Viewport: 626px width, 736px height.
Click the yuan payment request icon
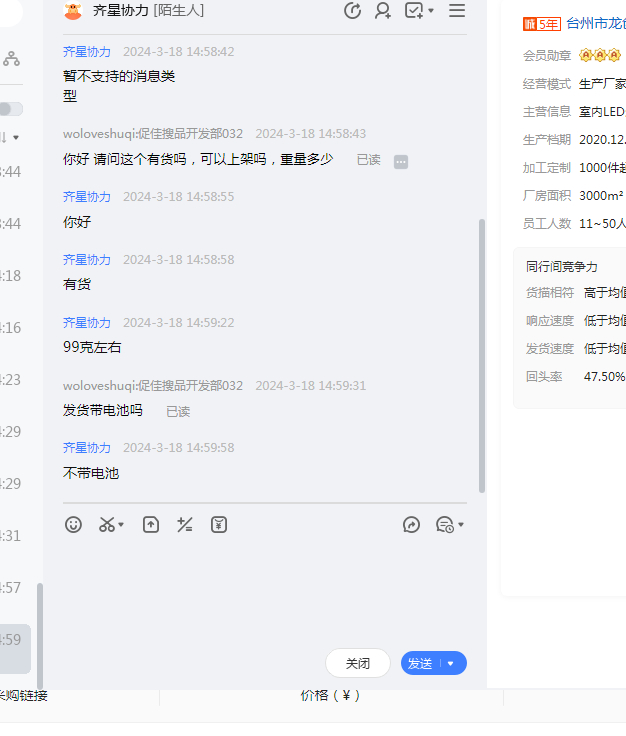click(x=219, y=524)
